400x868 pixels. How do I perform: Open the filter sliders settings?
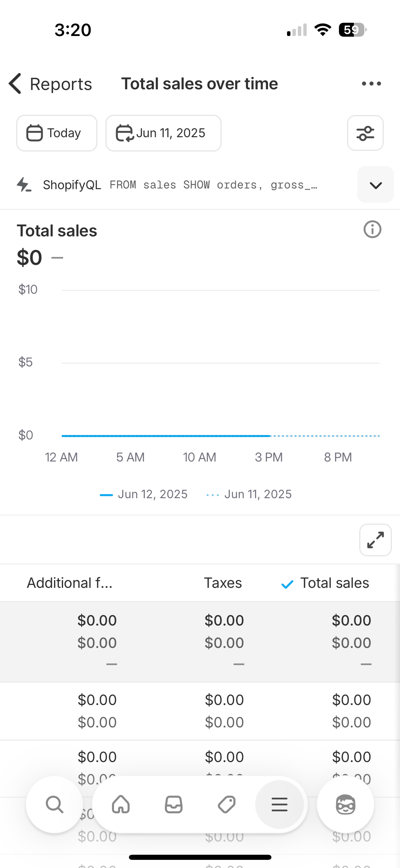click(365, 133)
